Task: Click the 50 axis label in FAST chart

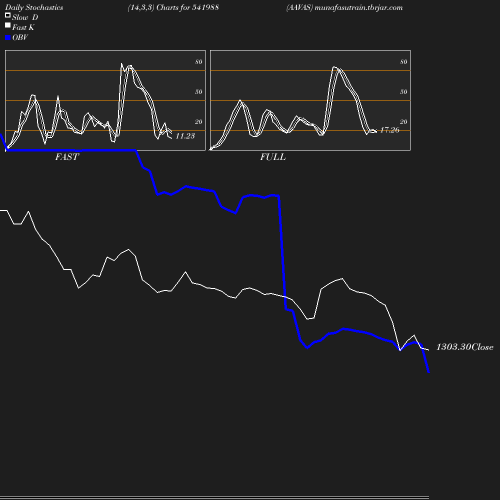Action: (199, 92)
